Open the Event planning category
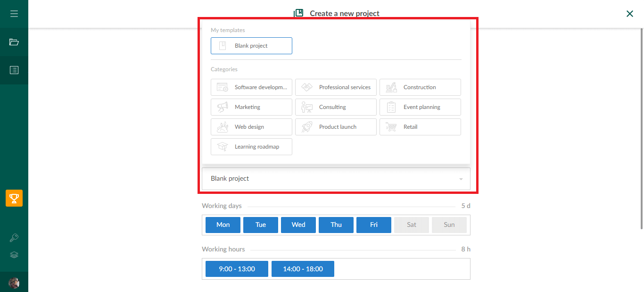This screenshot has width=644, height=292. tap(420, 107)
